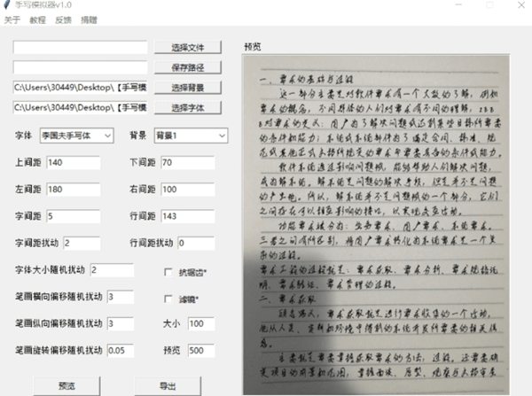Screen dimensions: 532x396
Task: Click the feather app icon in title bar
Action: 7,4
